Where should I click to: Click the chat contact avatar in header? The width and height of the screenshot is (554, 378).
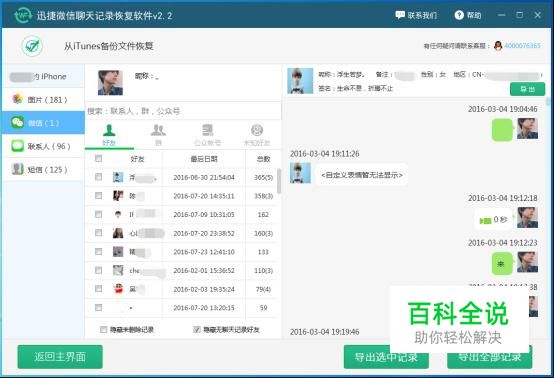point(300,81)
